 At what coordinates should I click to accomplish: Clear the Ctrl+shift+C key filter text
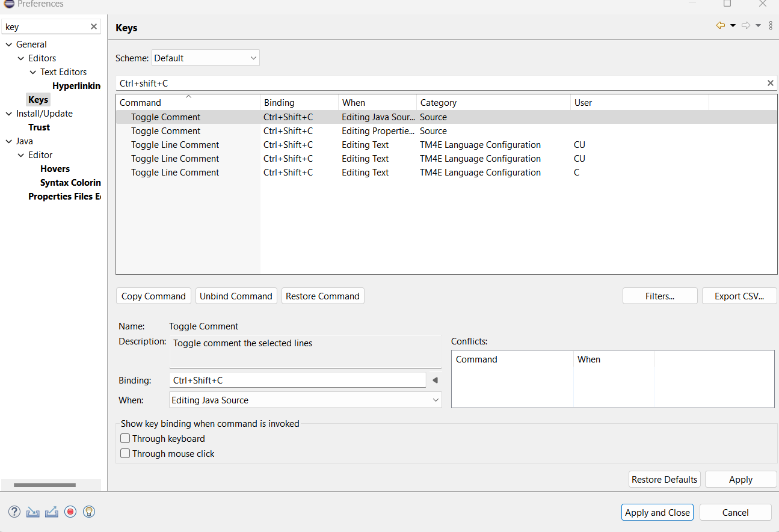pyautogui.click(x=770, y=83)
